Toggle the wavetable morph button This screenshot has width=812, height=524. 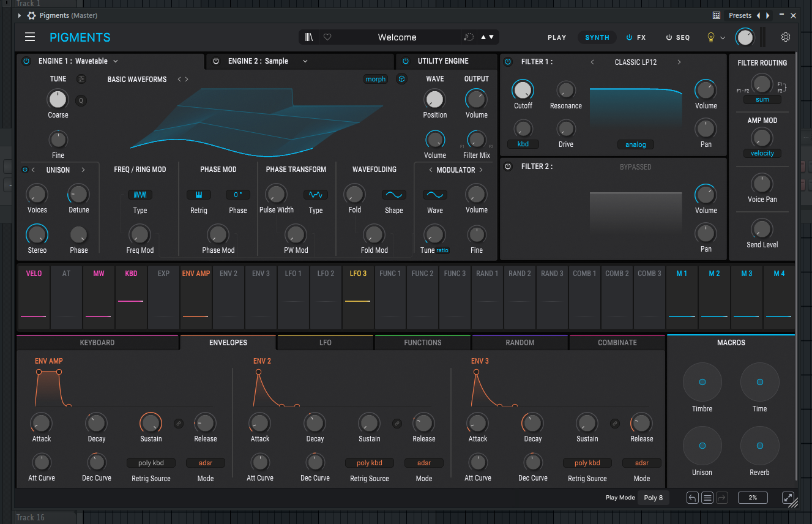click(376, 79)
